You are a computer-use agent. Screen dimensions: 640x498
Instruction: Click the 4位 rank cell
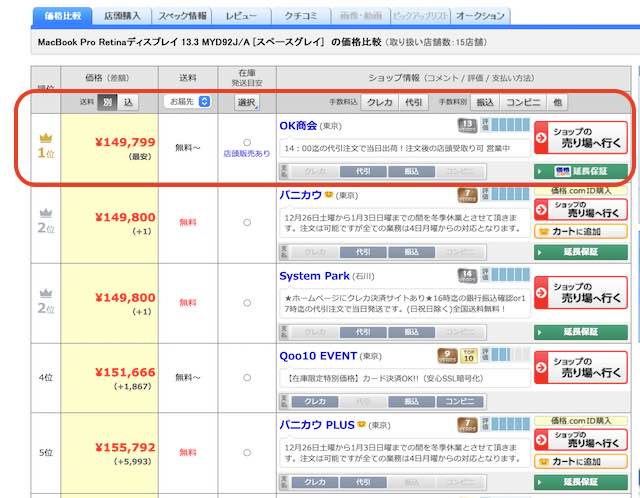(46, 378)
